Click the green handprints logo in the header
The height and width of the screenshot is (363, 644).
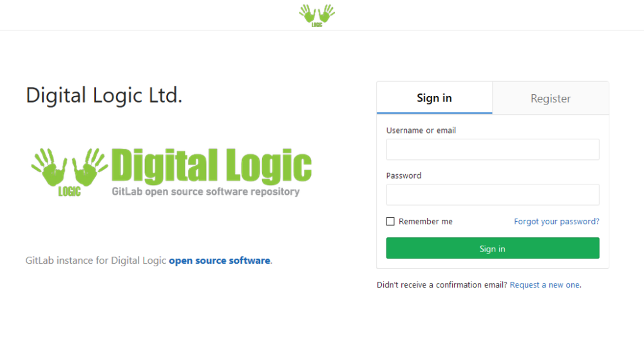[x=317, y=15]
